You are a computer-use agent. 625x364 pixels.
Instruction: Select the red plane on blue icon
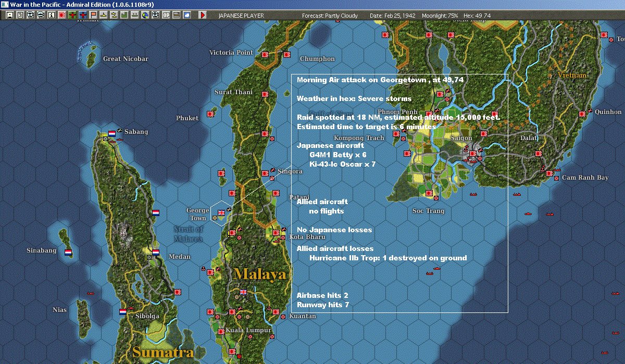83,15
